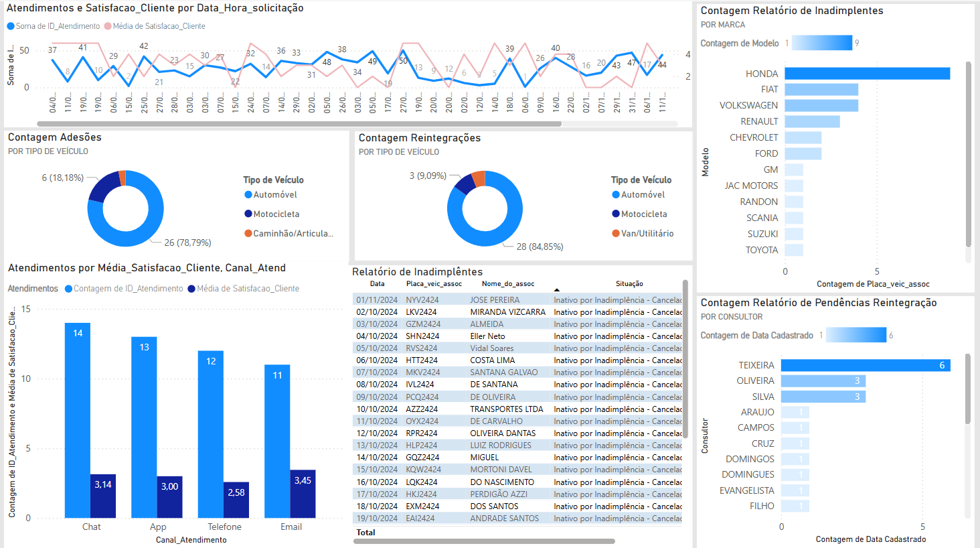
Task: Select the Telefone bar showing 12
Action: [211, 435]
